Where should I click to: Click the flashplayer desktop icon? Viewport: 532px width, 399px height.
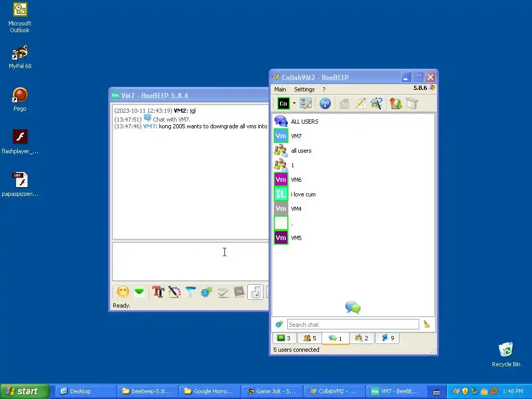[20, 142]
